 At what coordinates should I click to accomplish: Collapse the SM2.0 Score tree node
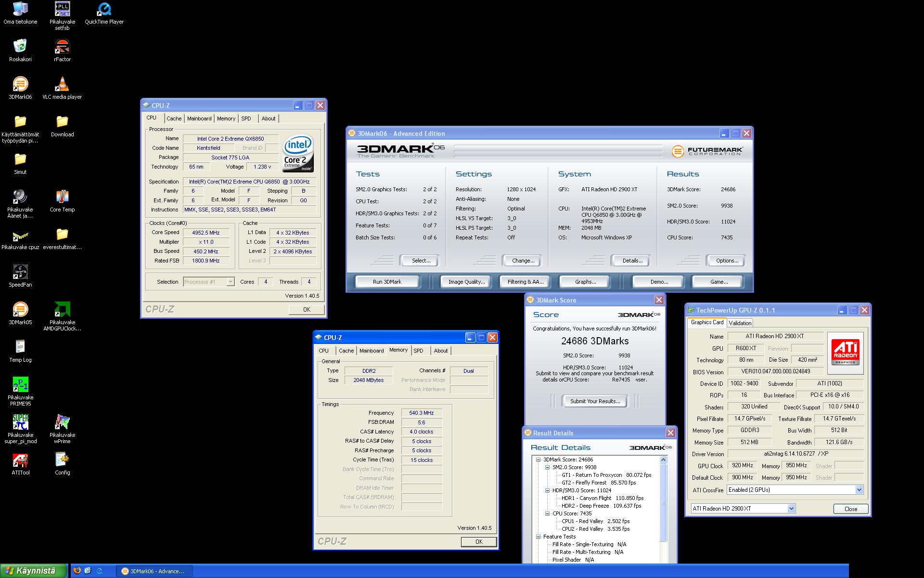point(547,467)
